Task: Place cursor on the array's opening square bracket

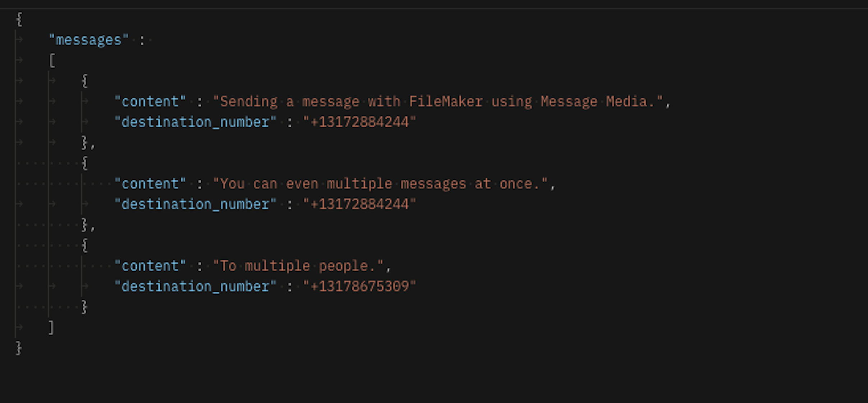Action: [x=52, y=60]
